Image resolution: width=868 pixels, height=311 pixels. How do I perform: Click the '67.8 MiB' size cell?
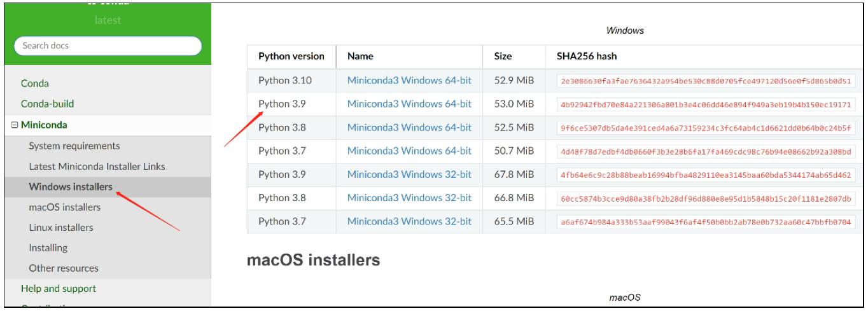[514, 174]
